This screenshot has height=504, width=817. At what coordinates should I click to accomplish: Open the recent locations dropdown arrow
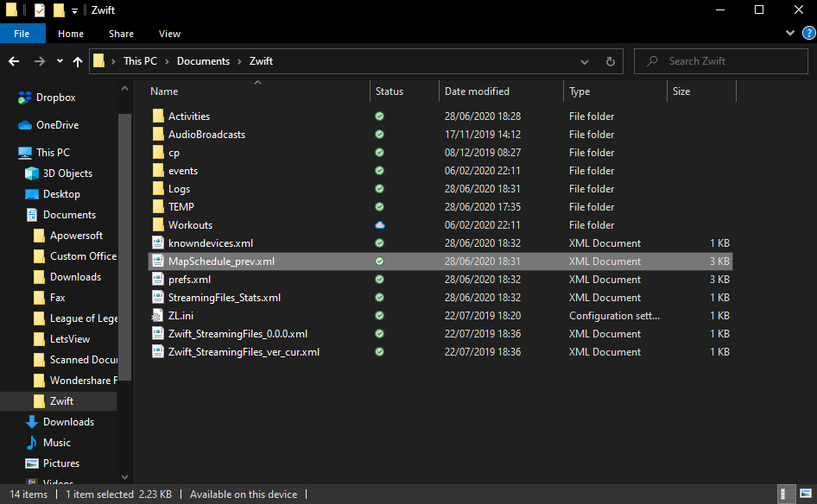pyautogui.click(x=60, y=61)
